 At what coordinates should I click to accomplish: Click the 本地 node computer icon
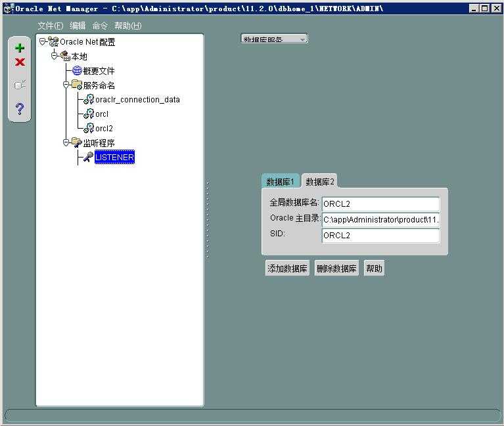[65, 56]
